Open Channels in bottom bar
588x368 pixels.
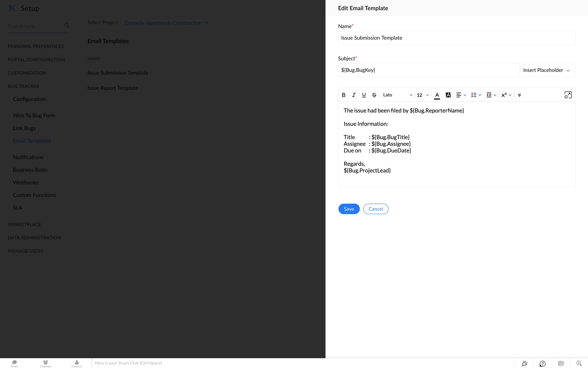45,364
